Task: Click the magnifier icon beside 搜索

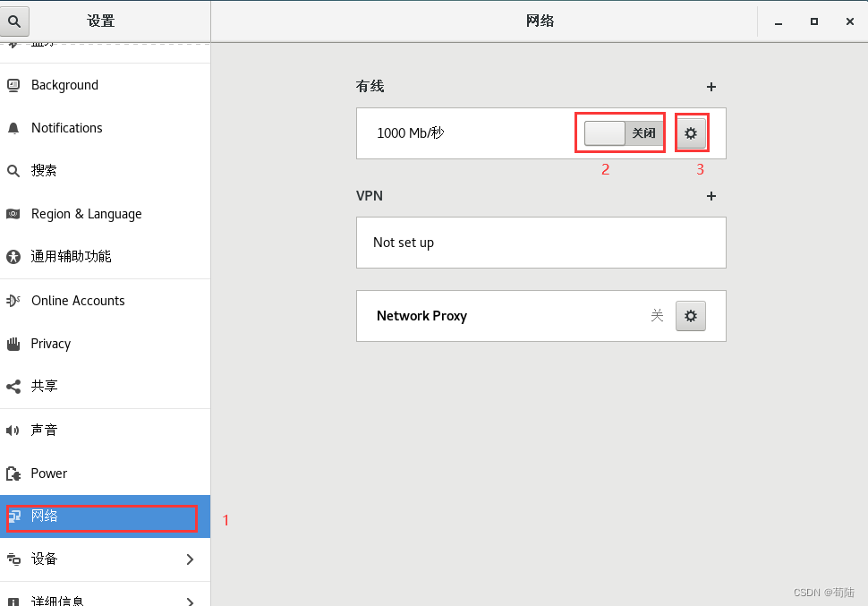Action: [13, 171]
